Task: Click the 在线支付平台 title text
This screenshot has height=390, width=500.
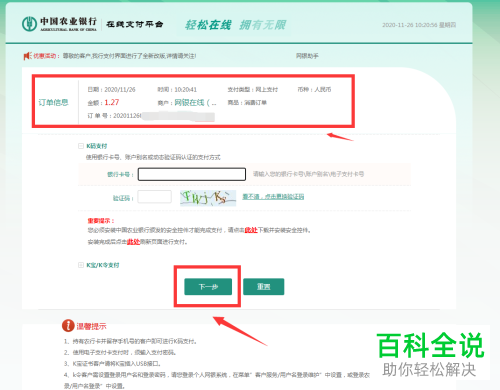Action: tap(135, 24)
